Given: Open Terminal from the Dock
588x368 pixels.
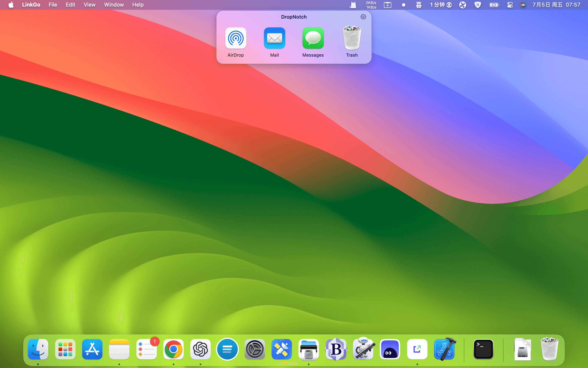Looking at the screenshot, I should 483,349.
